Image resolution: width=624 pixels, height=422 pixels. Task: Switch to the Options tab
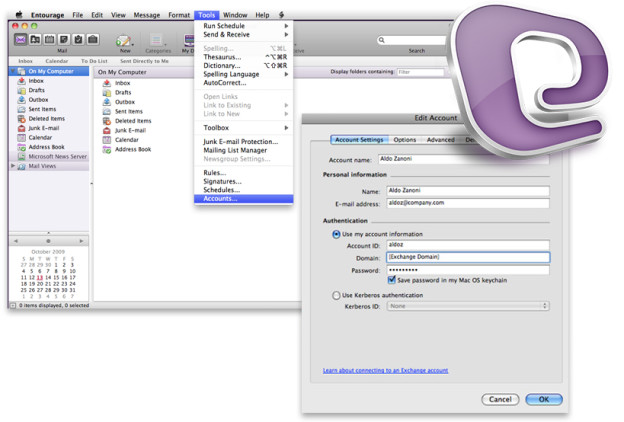tap(404, 140)
